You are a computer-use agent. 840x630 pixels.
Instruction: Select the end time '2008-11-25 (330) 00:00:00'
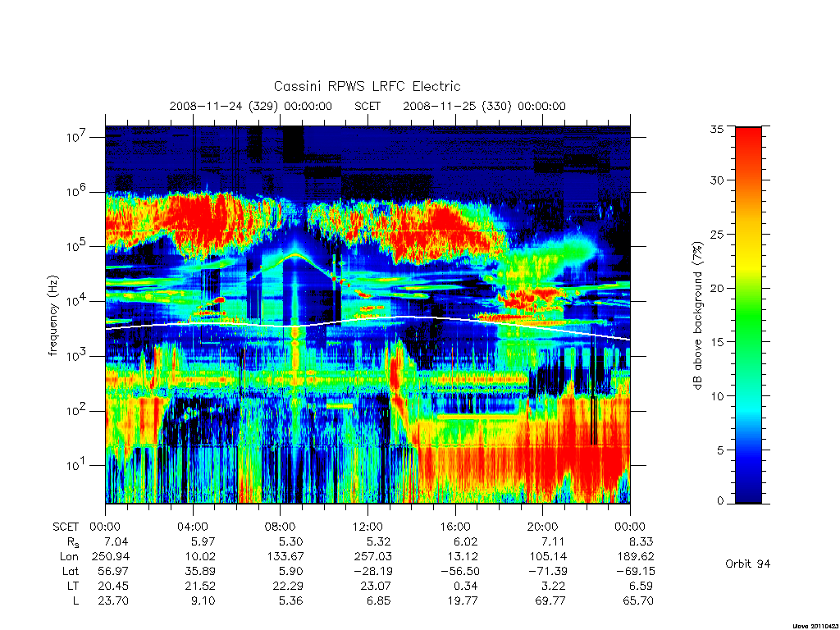[x=484, y=106]
